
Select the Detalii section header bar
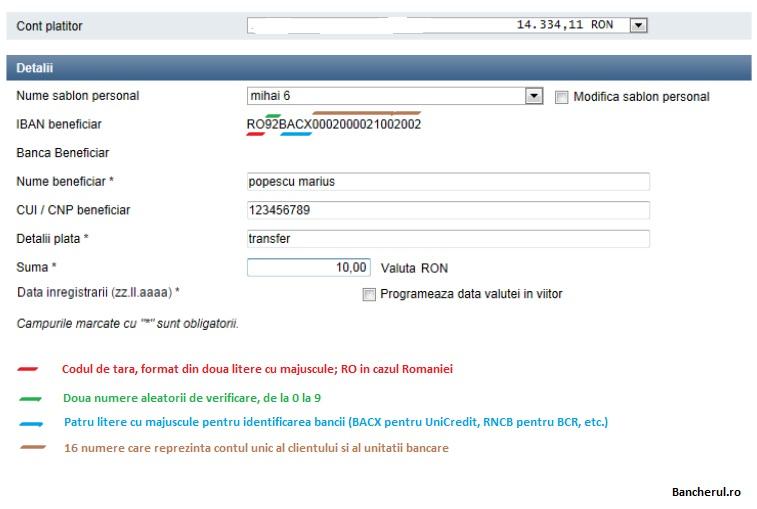click(x=378, y=68)
